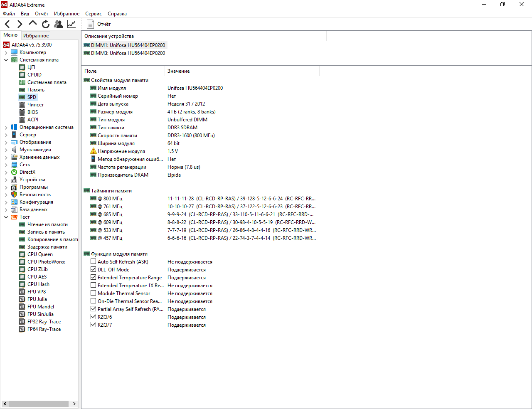Toggle Auto Self Refresh (ASR) checkbox
Image resolution: width=532 pixels, height=409 pixels.
[94, 262]
